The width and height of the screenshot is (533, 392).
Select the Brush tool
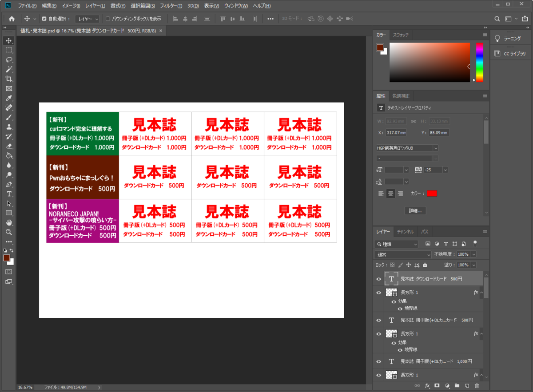9,117
